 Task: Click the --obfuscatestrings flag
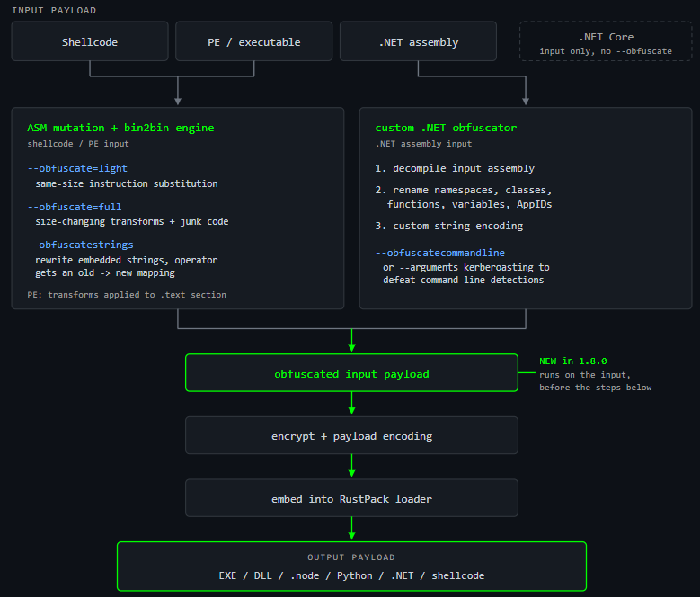[x=80, y=245]
